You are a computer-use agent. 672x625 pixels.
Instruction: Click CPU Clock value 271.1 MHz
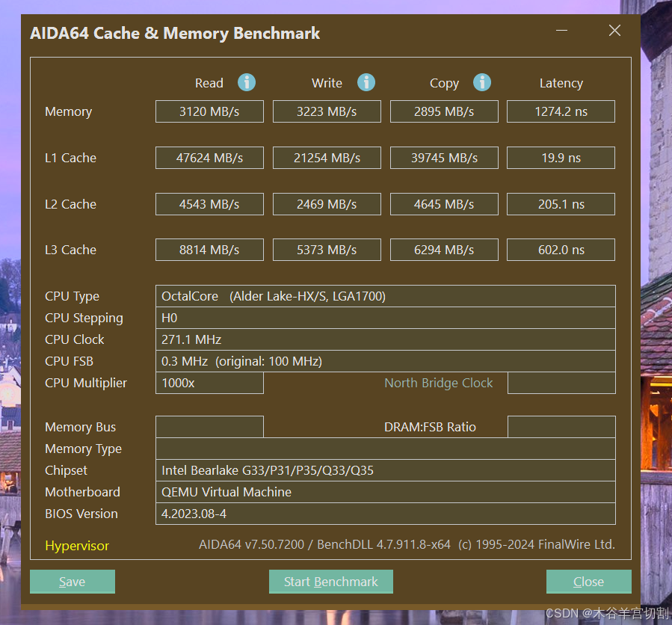386,339
